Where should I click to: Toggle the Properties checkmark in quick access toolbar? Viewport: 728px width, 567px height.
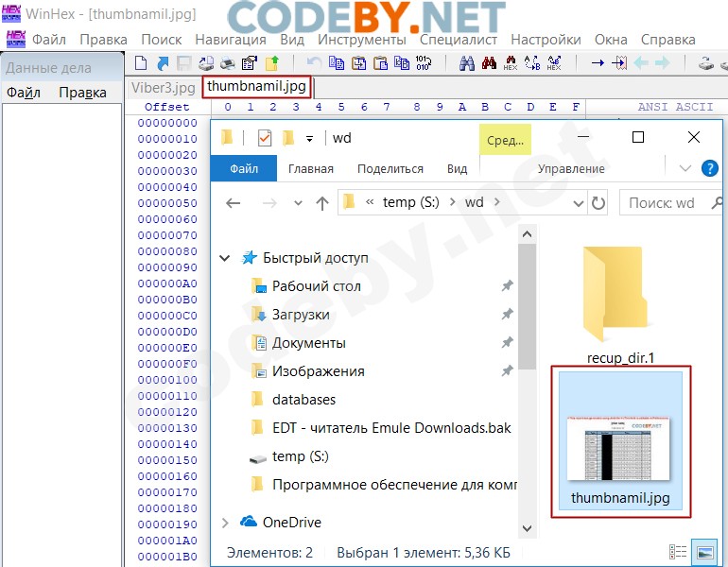(x=264, y=138)
